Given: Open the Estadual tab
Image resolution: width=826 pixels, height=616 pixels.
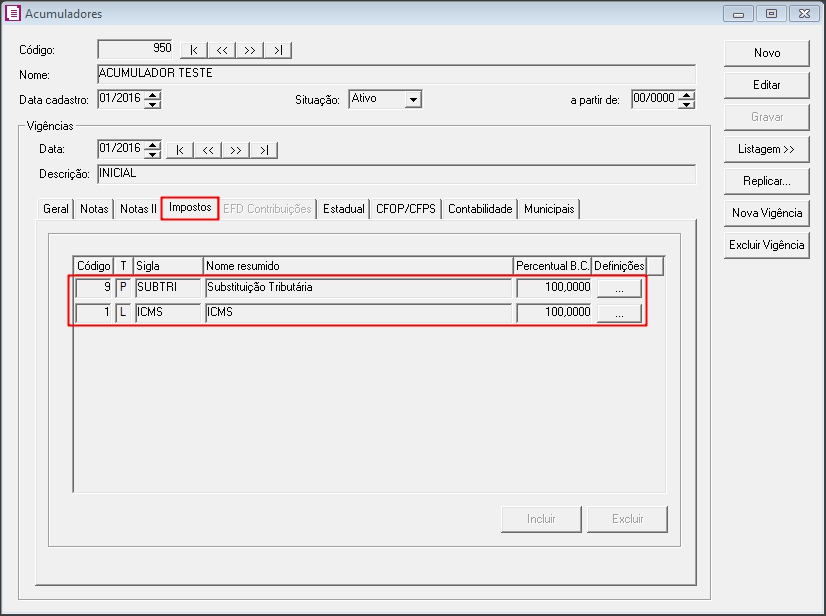Looking at the screenshot, I should pos(343,209).
